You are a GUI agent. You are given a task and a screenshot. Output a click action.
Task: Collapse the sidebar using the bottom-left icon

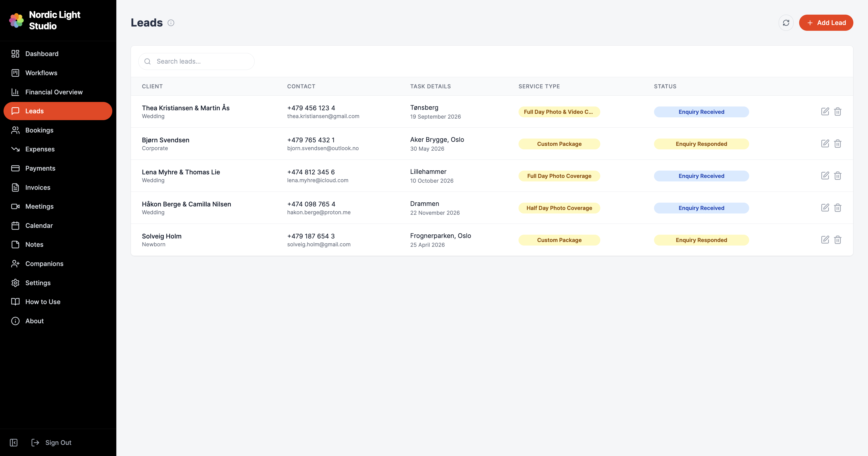coord(13,443)
